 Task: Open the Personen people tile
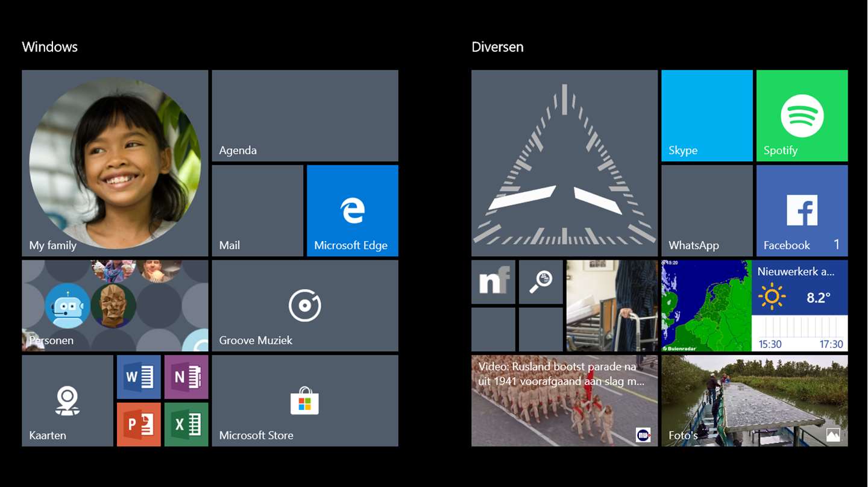115,306
